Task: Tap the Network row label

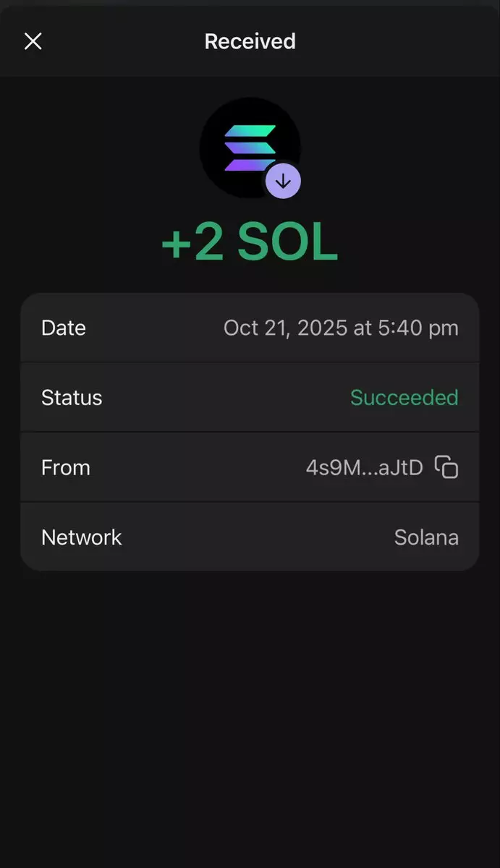Action: (x=82, y=537)
